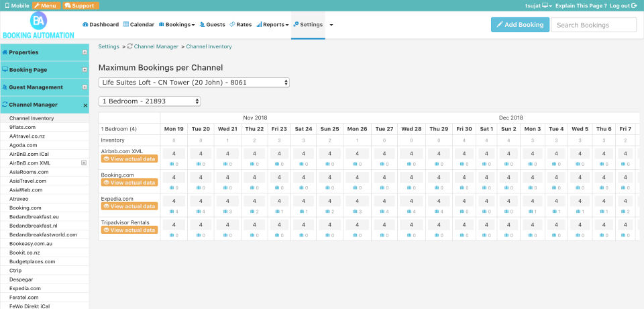Switch to Mobile view
This screenshot has width=644, height=309.
point(17,5)
